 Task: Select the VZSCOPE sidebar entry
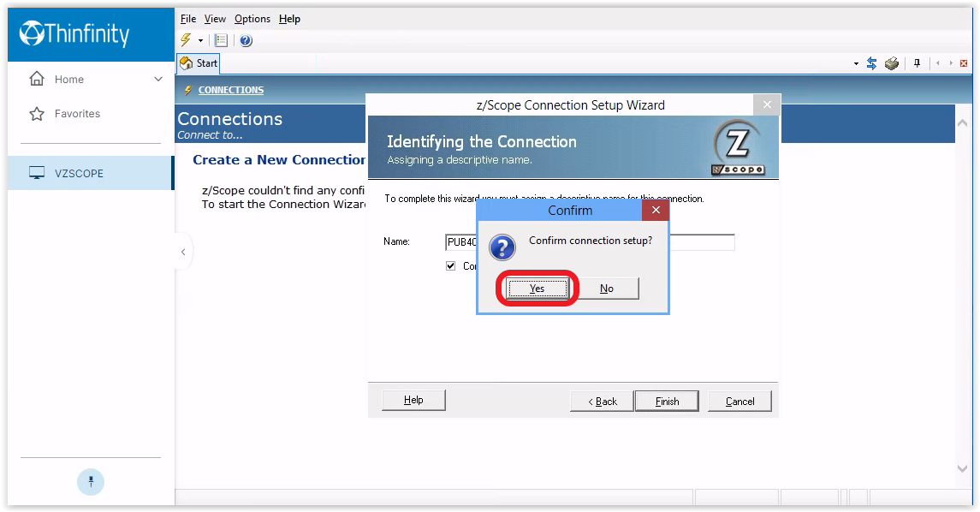coord(91,173)
